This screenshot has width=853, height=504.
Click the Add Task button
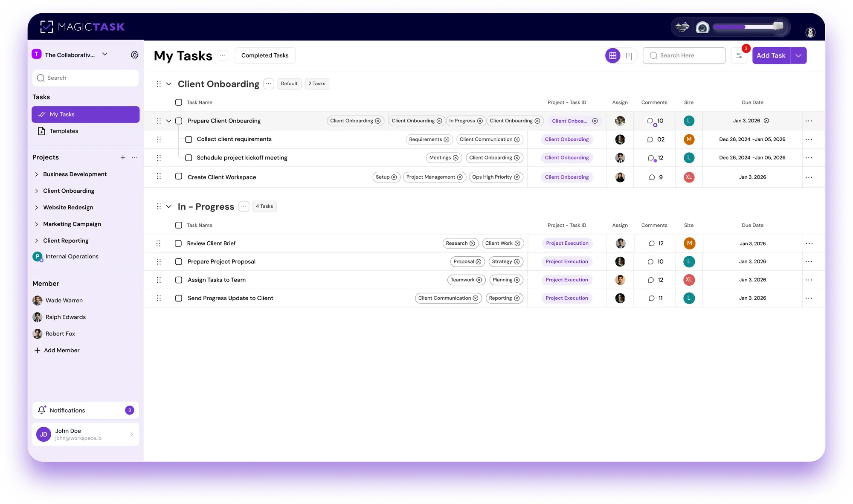tap(771, 55)
